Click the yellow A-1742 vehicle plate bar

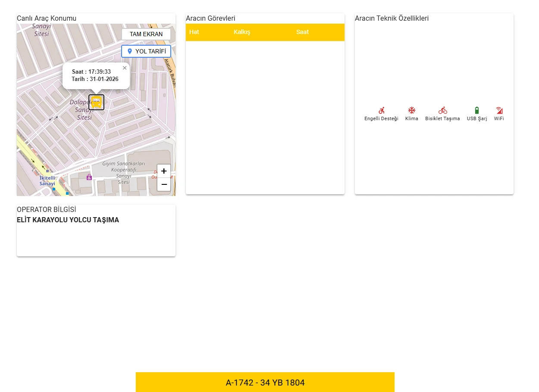265,382
